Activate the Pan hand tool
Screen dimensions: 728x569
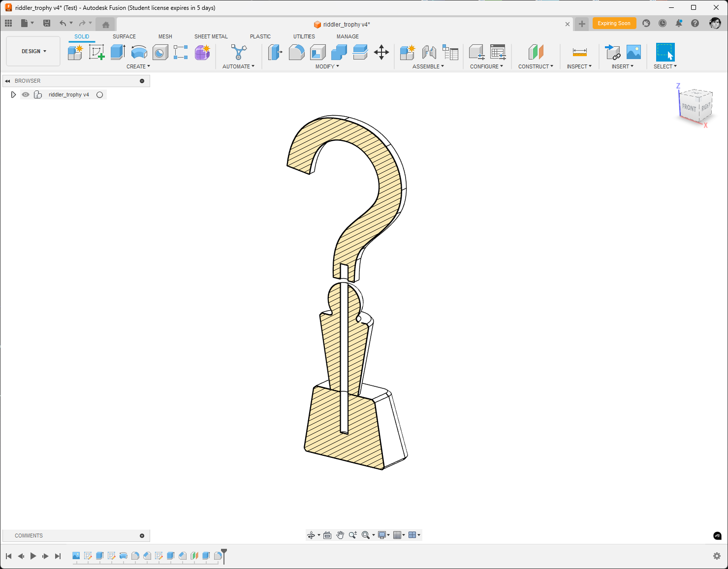pos(340,535)
